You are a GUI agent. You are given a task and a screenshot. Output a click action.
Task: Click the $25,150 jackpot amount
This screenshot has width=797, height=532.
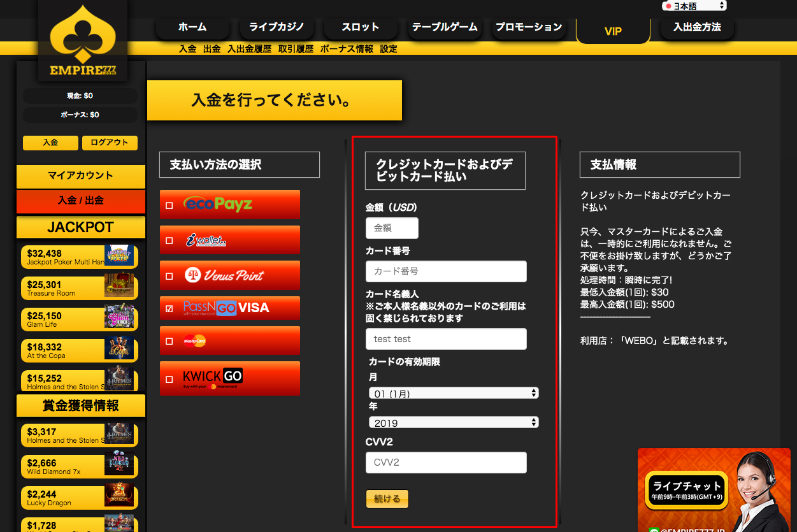coord(45,315)
